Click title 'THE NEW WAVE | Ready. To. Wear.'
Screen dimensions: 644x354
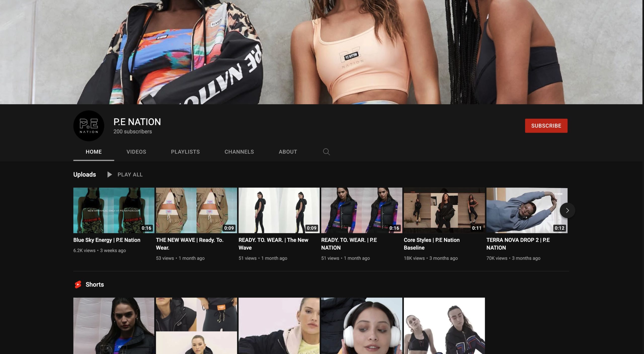point(190,244)
